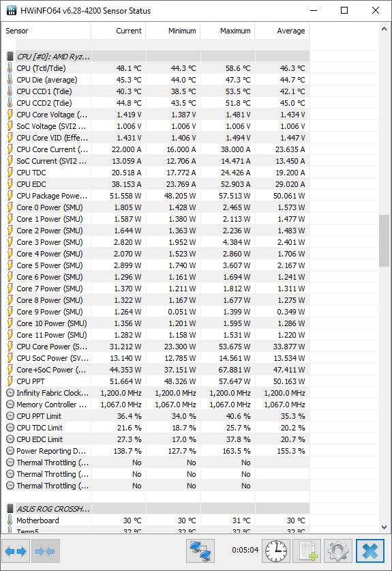Collapse the CPU [#0]: AMD Ryz... sensor group
Screen dimensions: 392x571
coord(10,57)
